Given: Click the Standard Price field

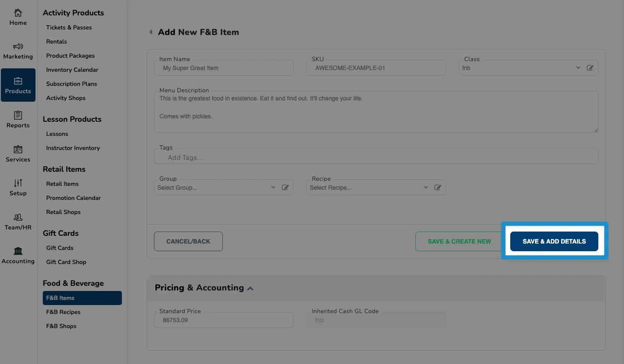Looking at the screenshot, I should [x=224, y=320].
